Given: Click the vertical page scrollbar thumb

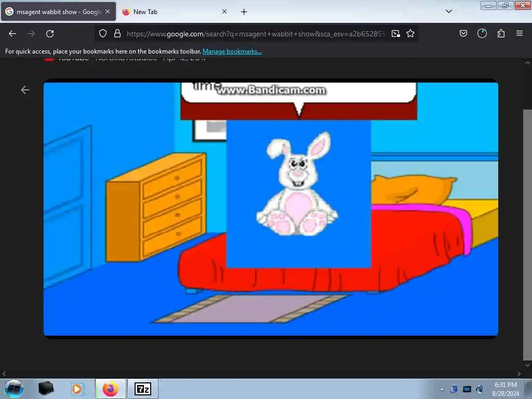Looking at the screenshot, I should 527,235.
